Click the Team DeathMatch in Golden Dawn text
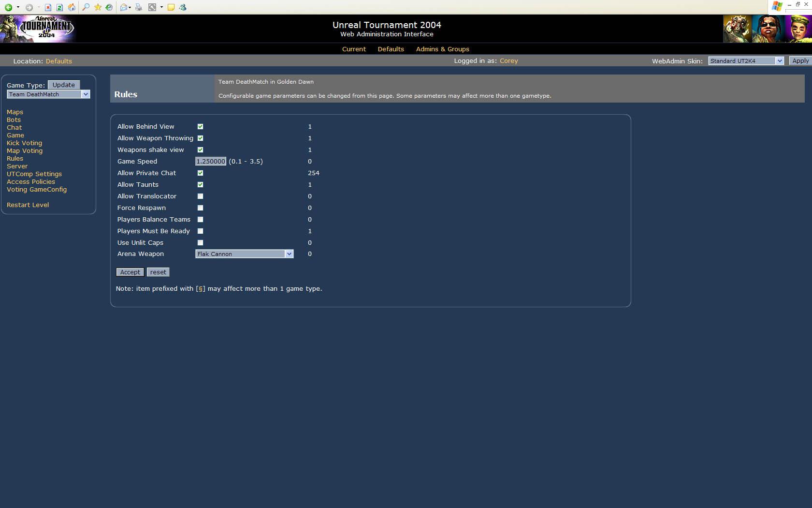The width and height of the screenshot is (812, 508). point(266,82)
